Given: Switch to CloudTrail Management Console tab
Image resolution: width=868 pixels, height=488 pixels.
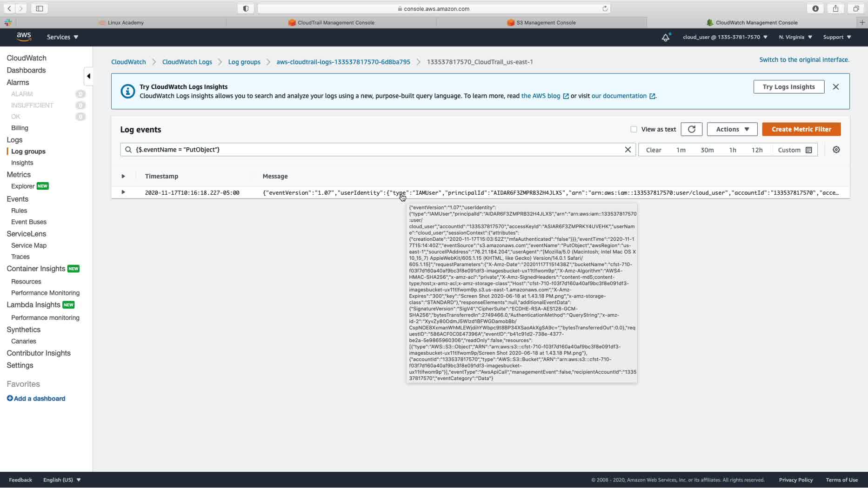Looking at the screenshot, I should pyautogui.click(x=331, y=22).
